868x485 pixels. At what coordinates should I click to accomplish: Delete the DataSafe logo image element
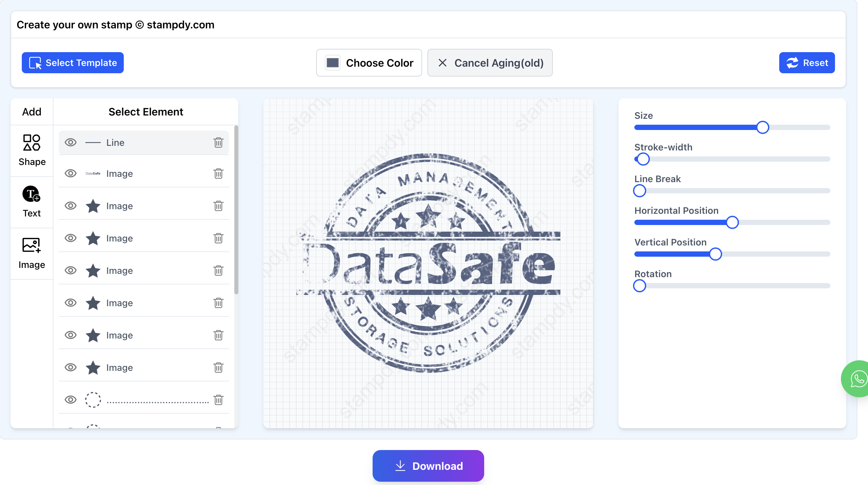(218, 174)
